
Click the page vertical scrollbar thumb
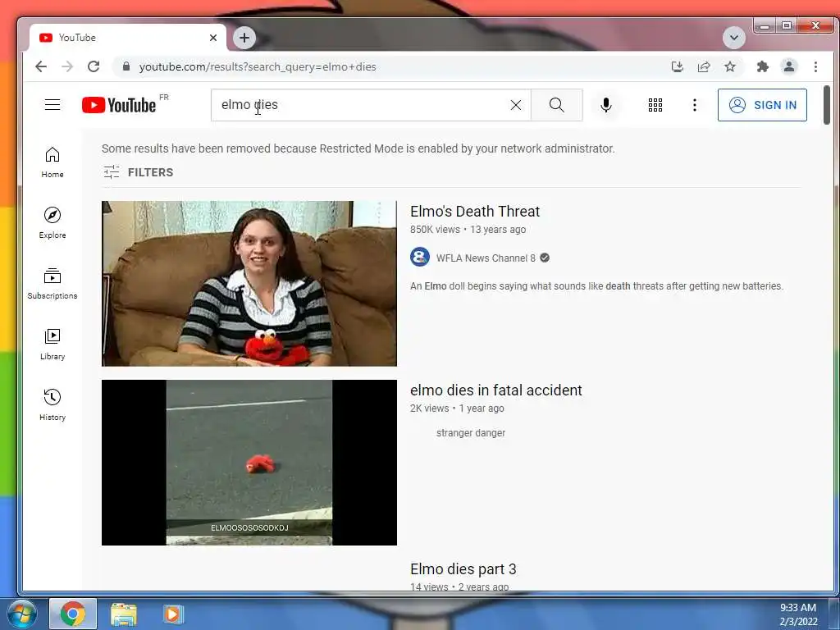(x=827, y=105)
